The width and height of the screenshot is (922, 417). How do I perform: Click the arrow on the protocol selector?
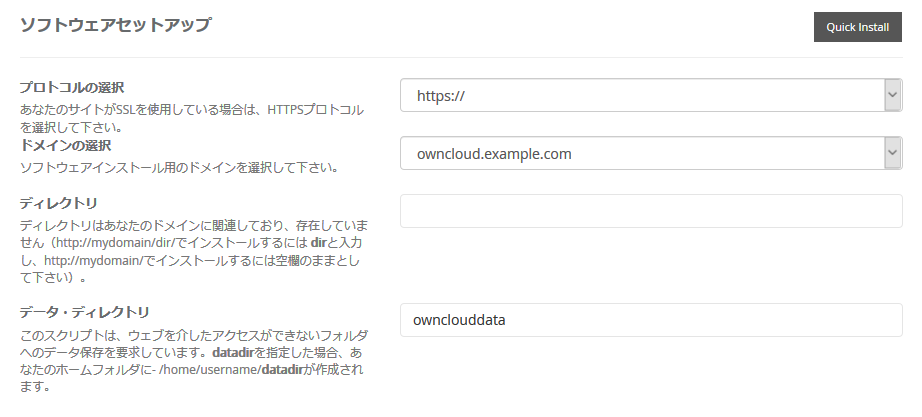892,96
